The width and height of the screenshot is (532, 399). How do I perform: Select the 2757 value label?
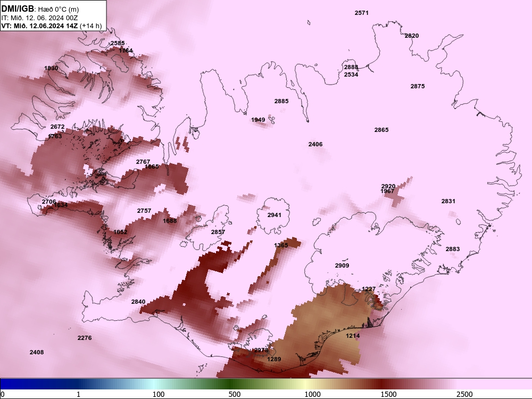point(144,211)
